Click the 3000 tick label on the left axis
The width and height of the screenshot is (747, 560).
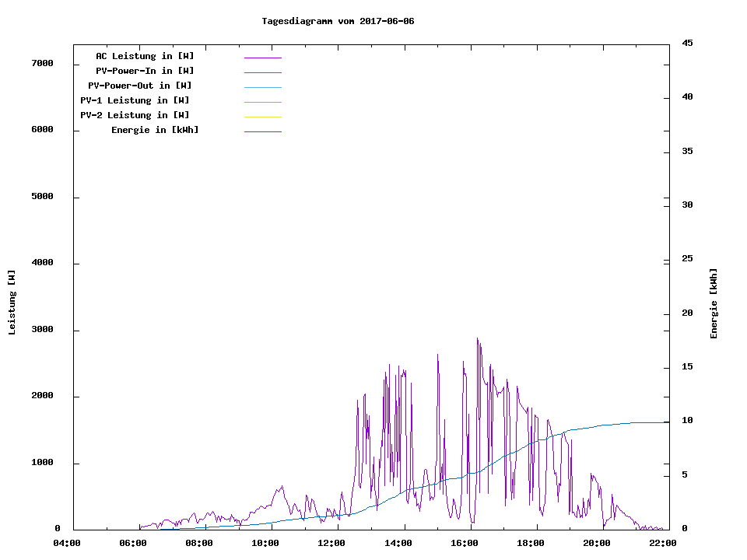tap(43, 330)
